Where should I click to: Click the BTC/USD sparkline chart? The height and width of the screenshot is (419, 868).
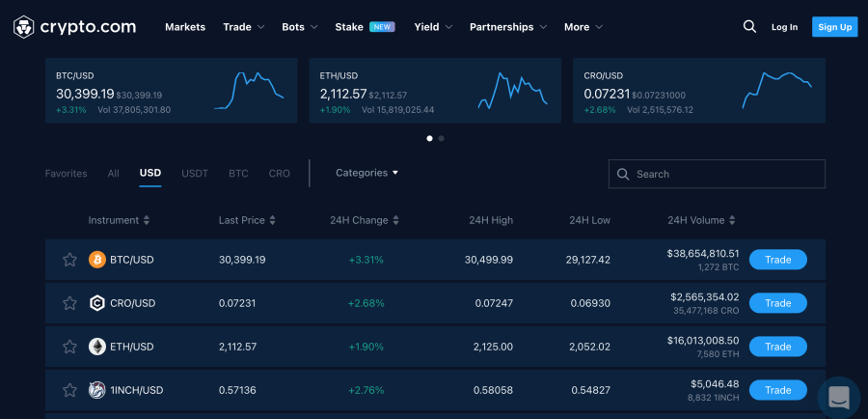(x=249, y=91)
